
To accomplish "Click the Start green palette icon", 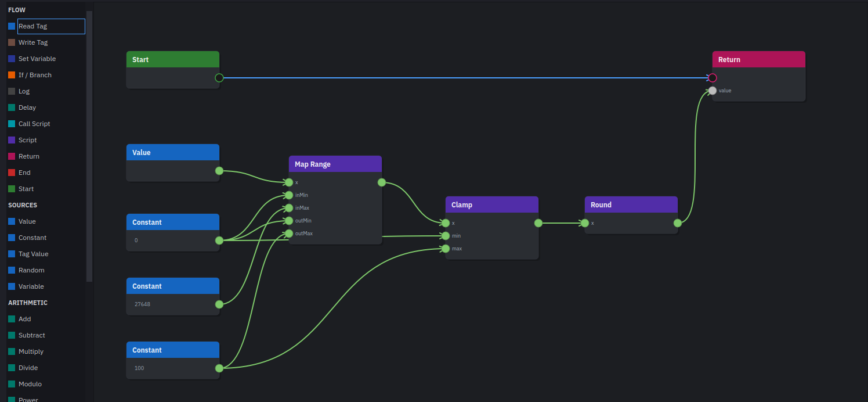I will (12, 189).
